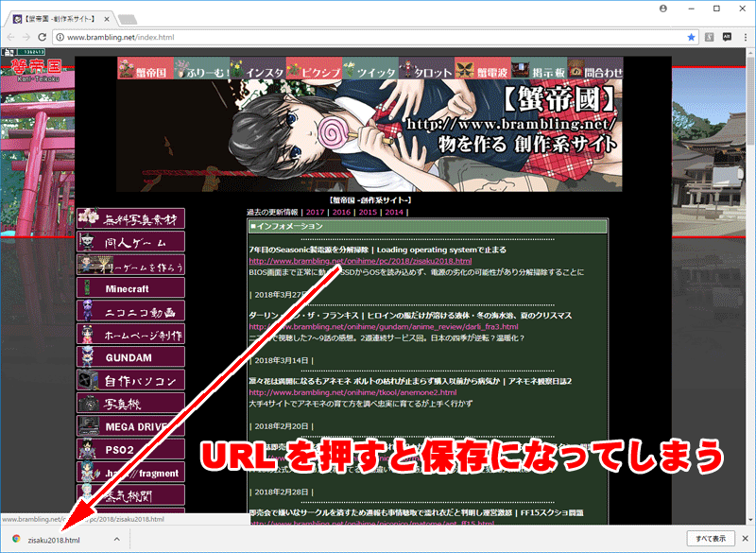Reload the page with the refresh icon

click(x=42, y=37)
